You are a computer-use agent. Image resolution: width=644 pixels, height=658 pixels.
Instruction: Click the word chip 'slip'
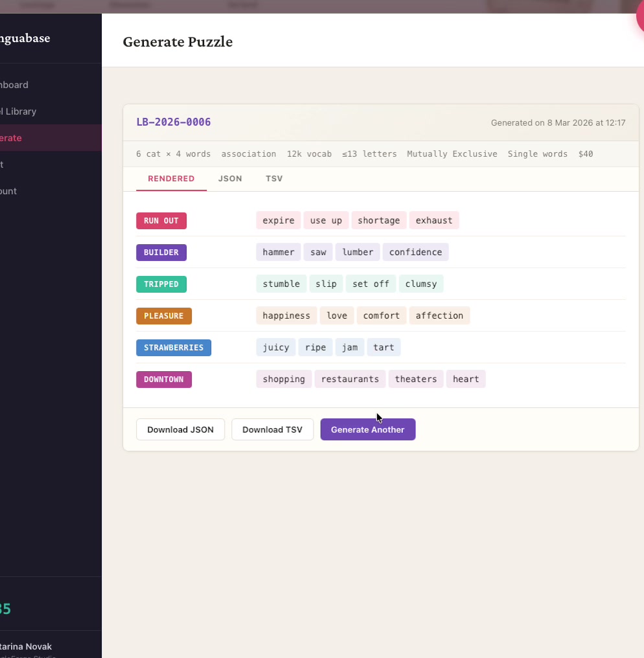[x=326, y=284]
